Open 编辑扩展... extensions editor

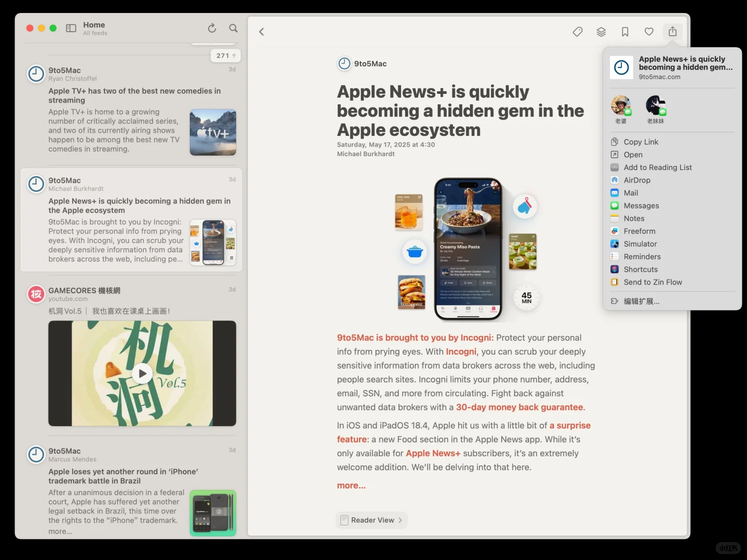tap(672, 301)
